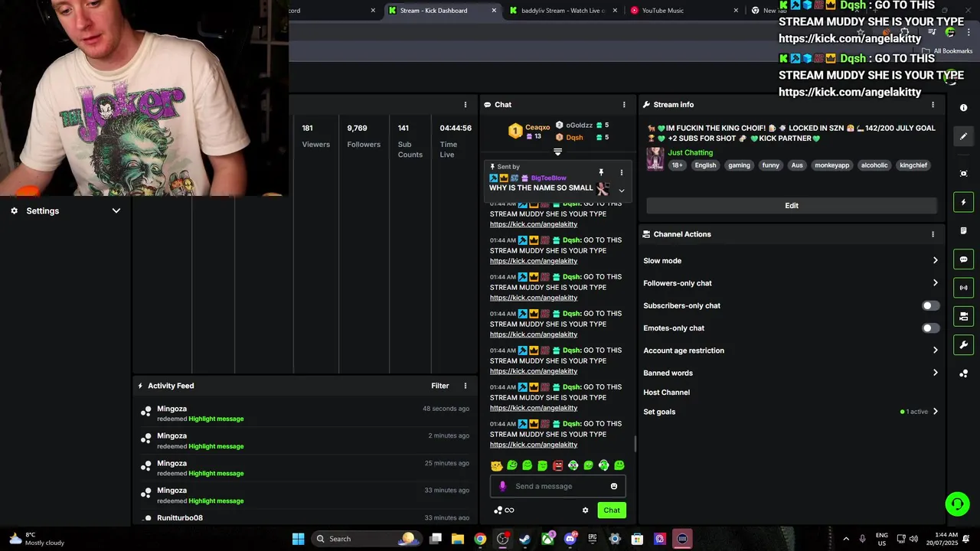Click the Windows taskbar Search box
This screenshot has width=980, height=551.
pos(366,539)
